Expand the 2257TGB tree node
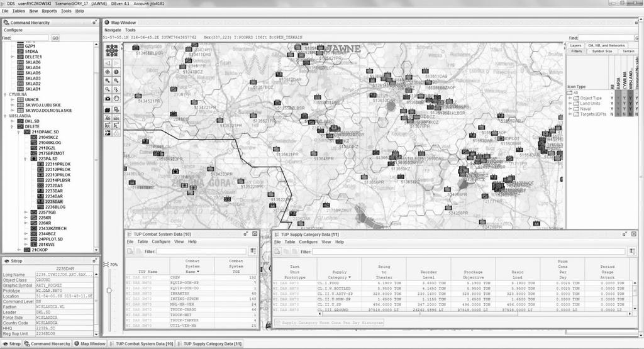This screenshot has height=349, width=644. (x=26, y=213)
